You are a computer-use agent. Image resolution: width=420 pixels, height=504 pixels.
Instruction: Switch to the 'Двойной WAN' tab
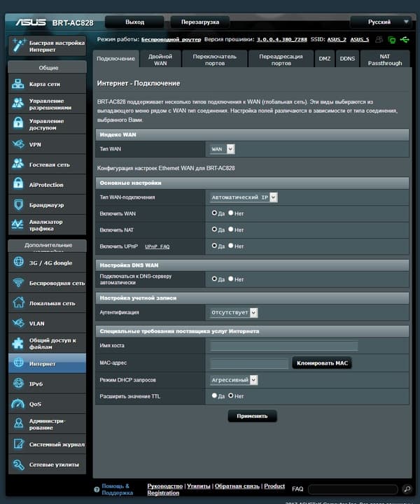[160, 59]
